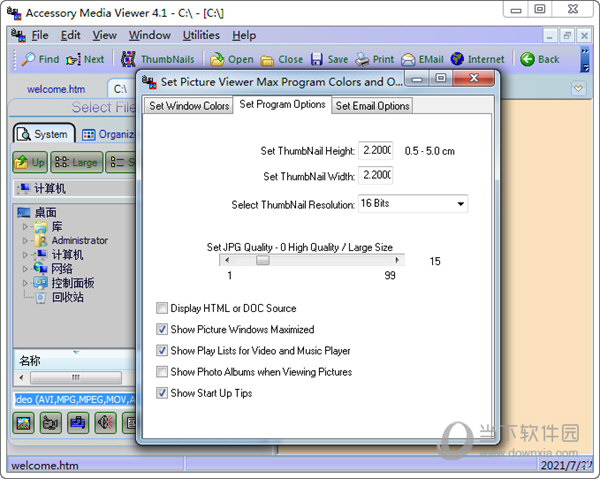The height and width of the screenshot is (479, 600).
Task: Close the options dialog with red X
Action: 474,78
